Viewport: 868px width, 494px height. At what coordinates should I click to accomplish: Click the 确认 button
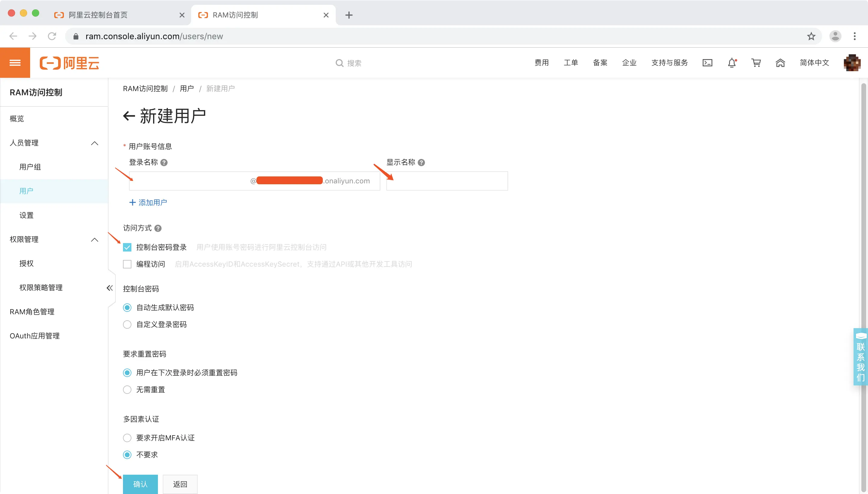(x=140, y=484)
